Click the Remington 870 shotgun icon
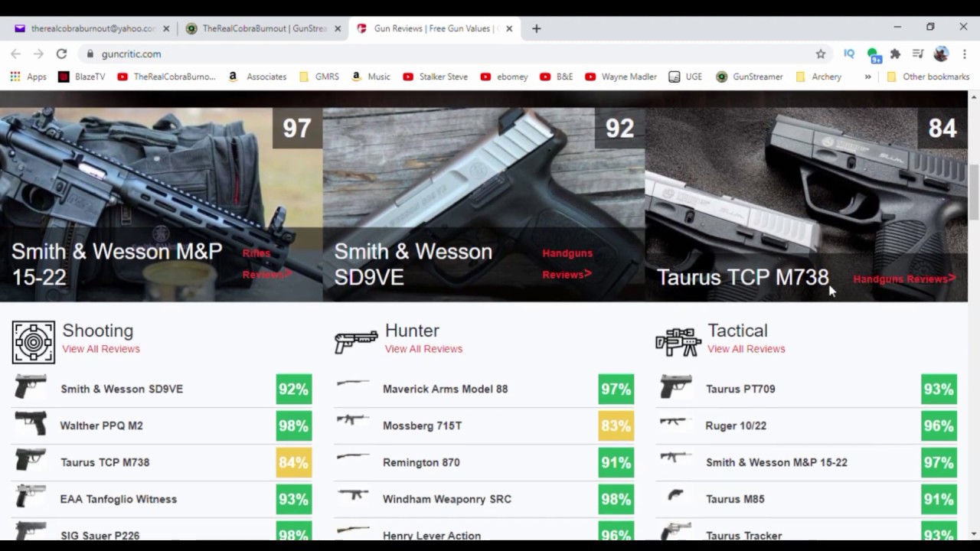The width and height of the screenshot is (980, 551). pyautogui.click(x=353, y=457)
